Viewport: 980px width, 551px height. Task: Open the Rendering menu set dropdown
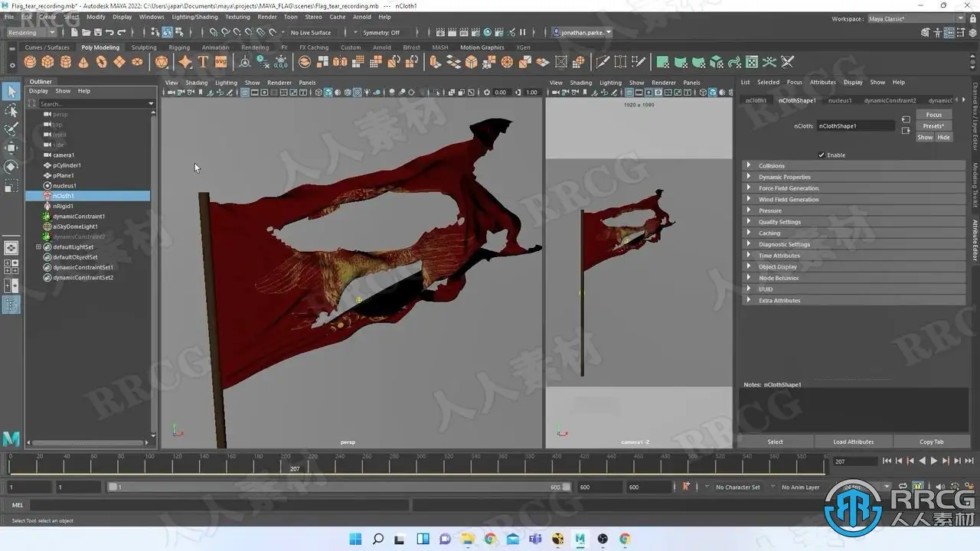(31, 33)
